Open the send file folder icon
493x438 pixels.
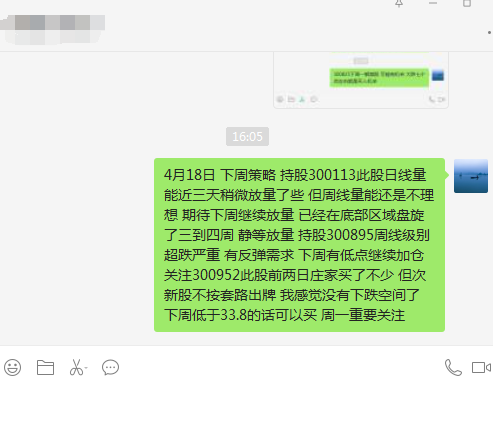point(45,368)
